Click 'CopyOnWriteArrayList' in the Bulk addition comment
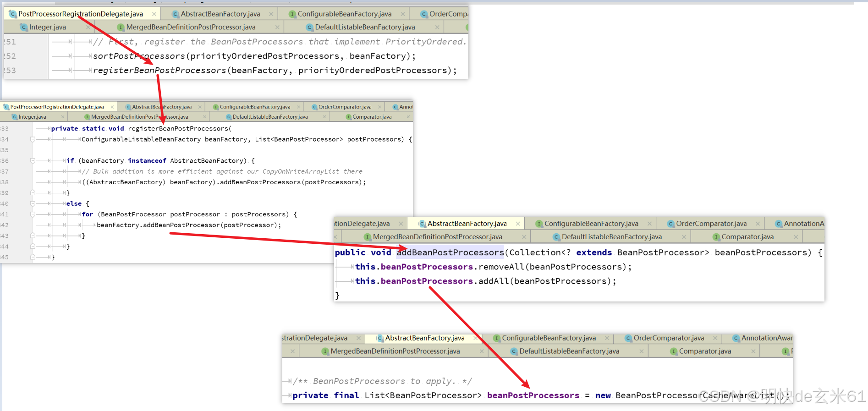Viewport: 868px width, 411px height. pos(301,171)
